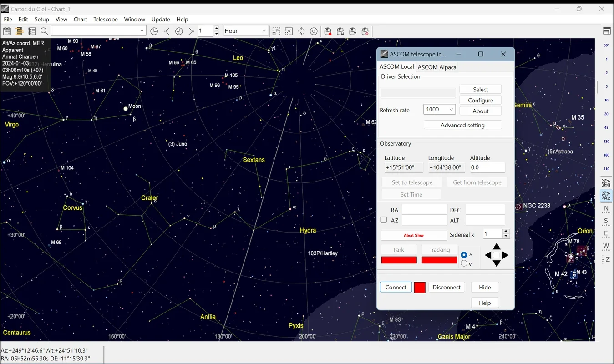Face east with E sidebar icon
This screenshot has width=614, height=364.
[x=606, y=233]
